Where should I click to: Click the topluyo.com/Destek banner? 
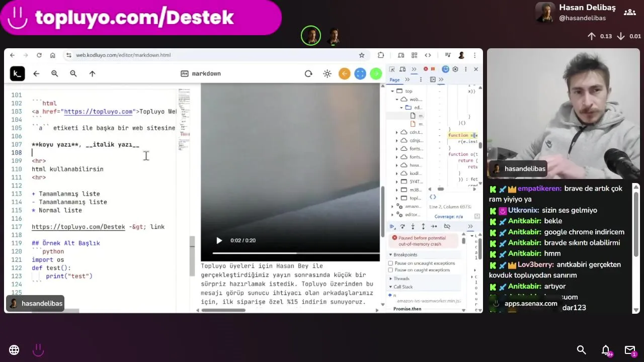pos(141,18)
